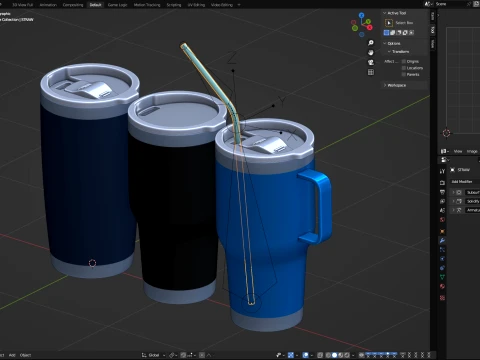Enable the Locations checkbox
The height and width of the screenshot is (360, 480).
coord(404,68)
